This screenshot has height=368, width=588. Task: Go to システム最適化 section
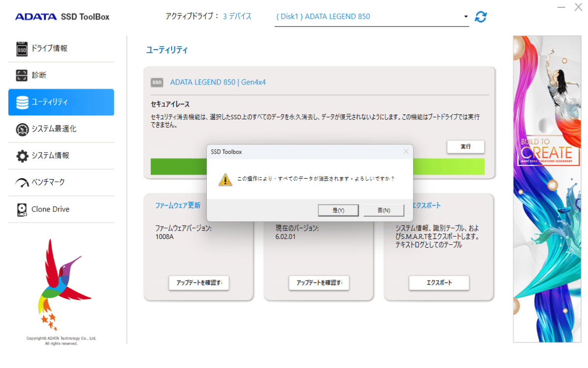pos(61,129)
